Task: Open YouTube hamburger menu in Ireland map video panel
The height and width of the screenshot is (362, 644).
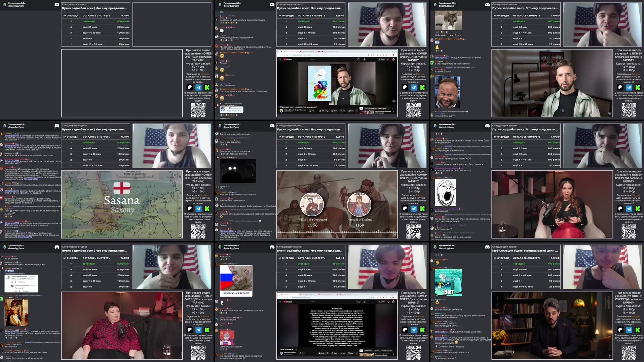Action: point(280,59)
